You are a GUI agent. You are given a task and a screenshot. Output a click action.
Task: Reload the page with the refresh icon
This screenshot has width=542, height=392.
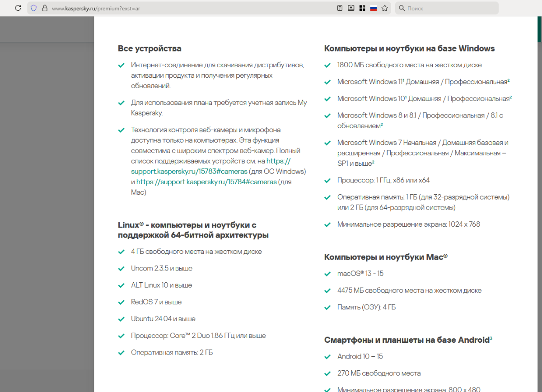[x=18, y=8]
